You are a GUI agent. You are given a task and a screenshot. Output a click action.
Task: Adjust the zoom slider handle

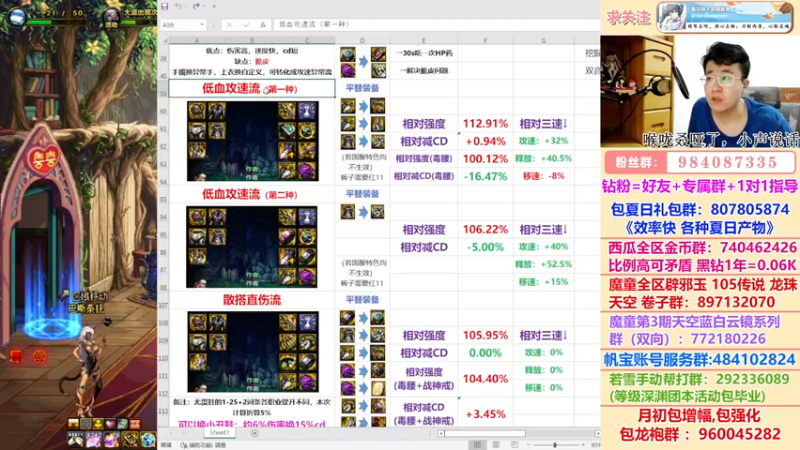555,445
